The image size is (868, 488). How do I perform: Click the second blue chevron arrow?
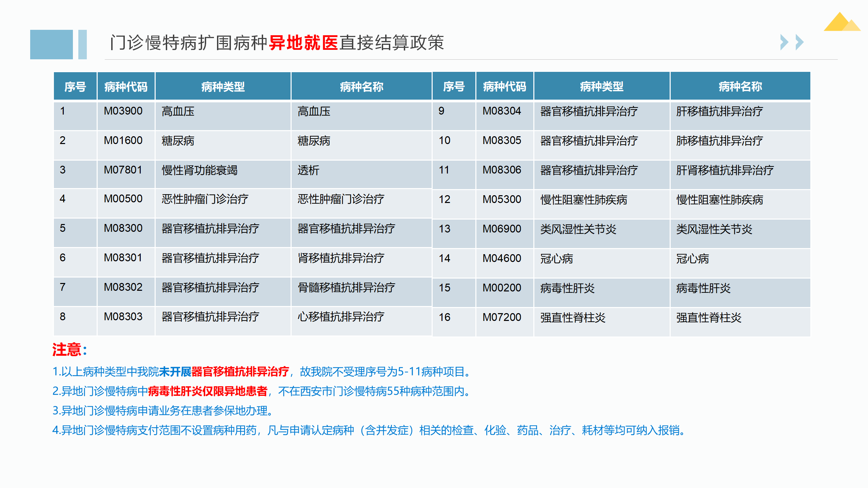click(800, 42)
